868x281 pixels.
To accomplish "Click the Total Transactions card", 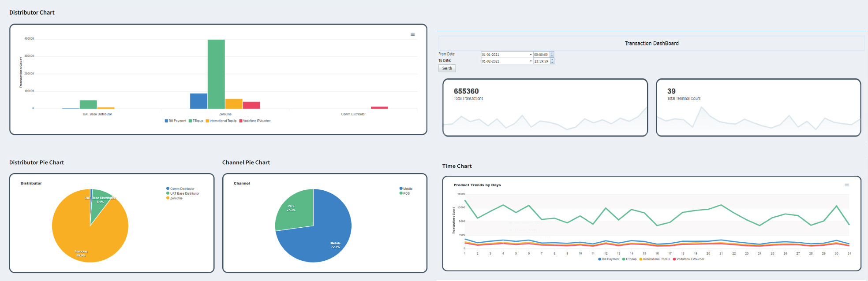I will pos(545,107).
